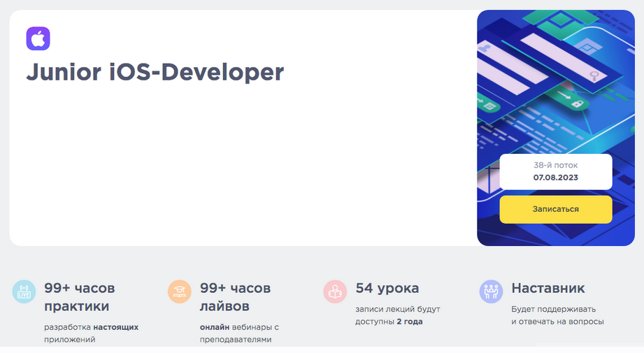Viewport: 644px width, 353px height.
Task: Click the purple mentor group icon
Action: click(491, 291)
